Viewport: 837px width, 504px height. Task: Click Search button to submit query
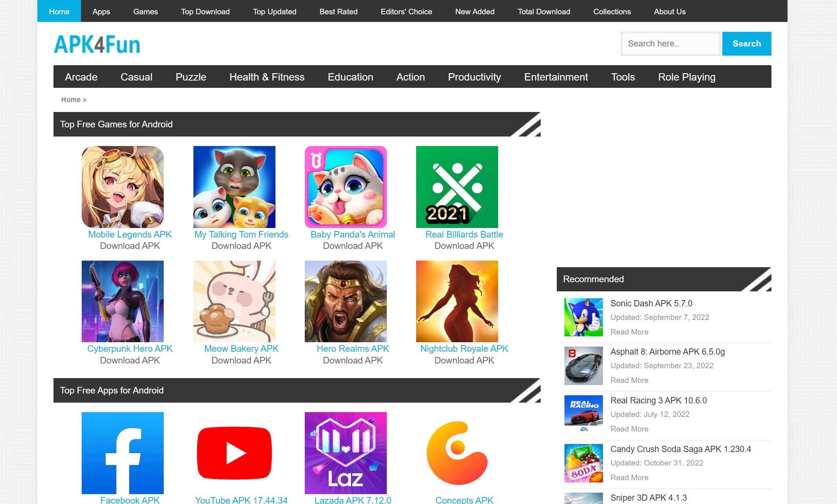click(746, 44)
